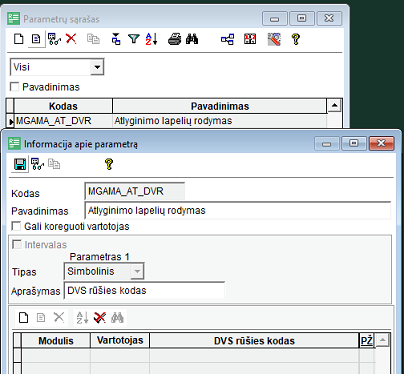Click the arrow-with-boxes icon beside the filter

(x=116, y=39)
